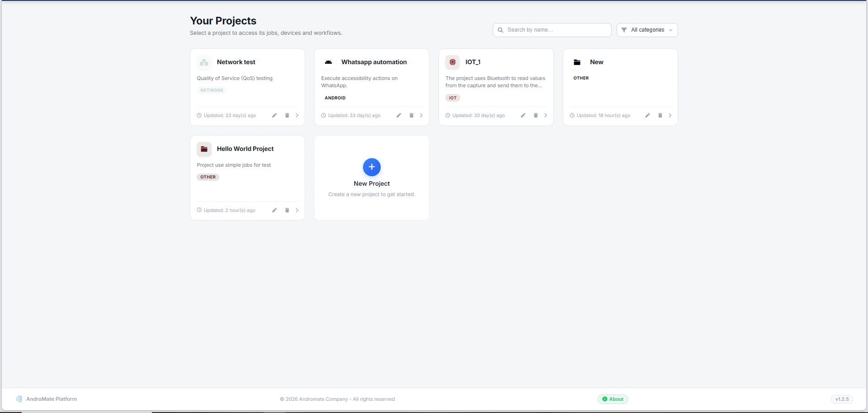This screenshot has height=413, width=868.
Task: Click the blue plus New Project button
Action: pyautogui.click(x=372, y=167)
